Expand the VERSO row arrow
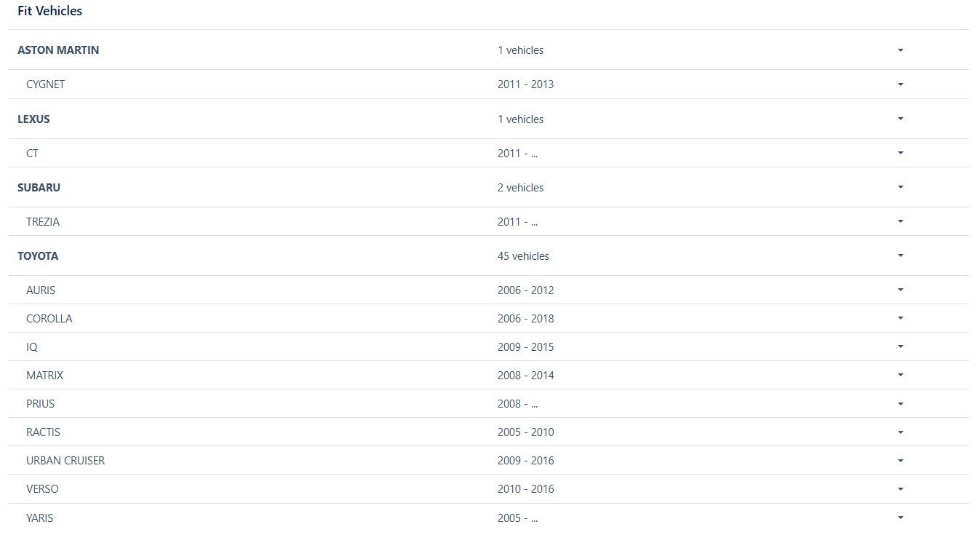The width and height of the screenshot is (980, 543). click(x=900, y=488)
